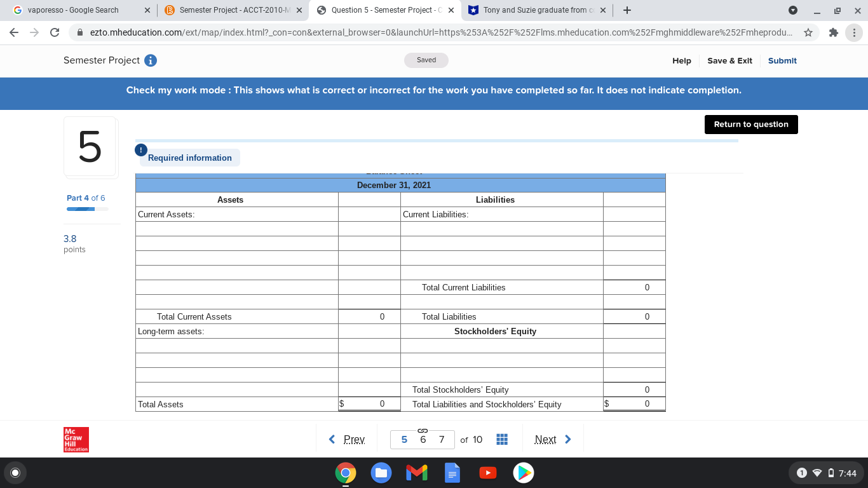Switch to Semester Project ACCT-2010 tab
This screenshot has height=488, width=868.
(233, 10)
